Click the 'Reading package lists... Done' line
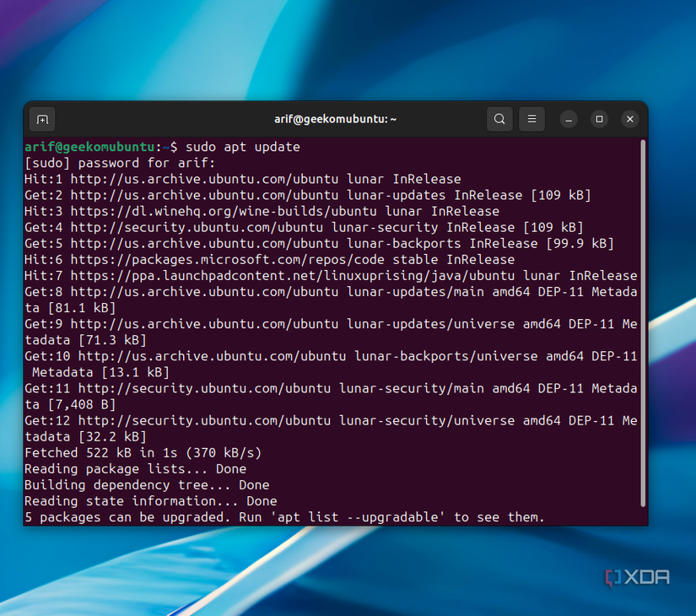Image resolution: width=696 pixels, height=616 pixels. point(135,468)
